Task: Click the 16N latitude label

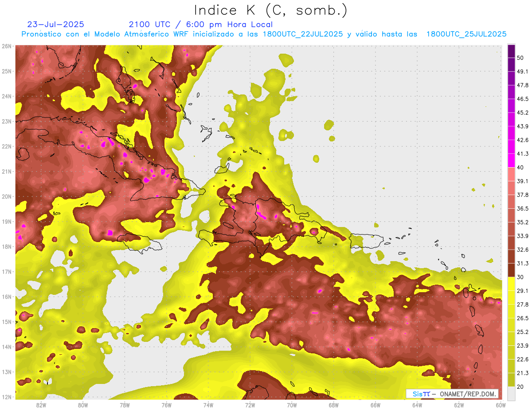Action: pos(7,297)
